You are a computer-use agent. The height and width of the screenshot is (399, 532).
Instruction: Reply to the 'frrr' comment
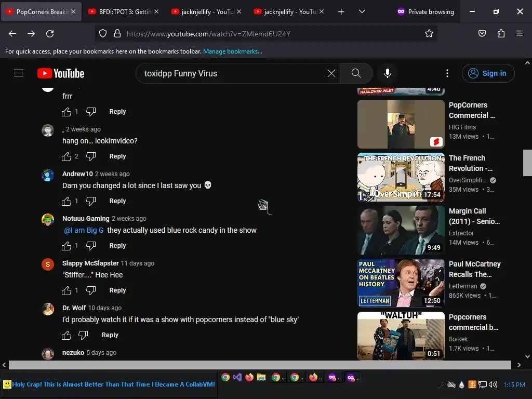pos(117,112)
